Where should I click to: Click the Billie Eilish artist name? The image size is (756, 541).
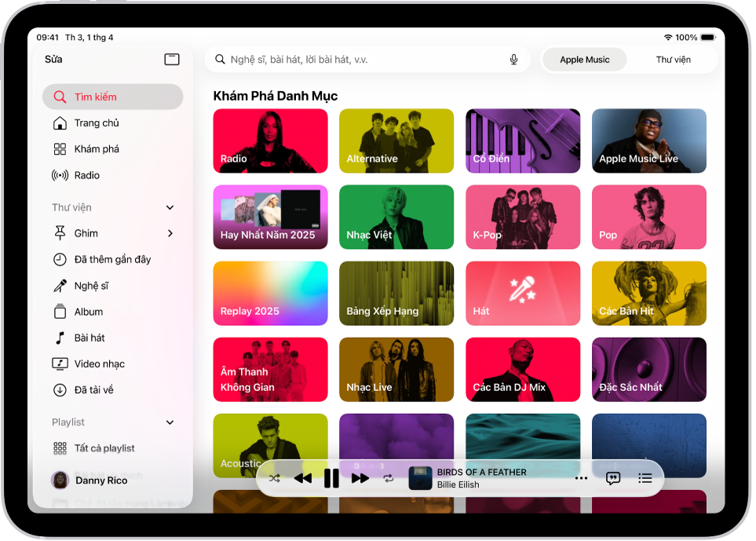[x=458, y=484]
